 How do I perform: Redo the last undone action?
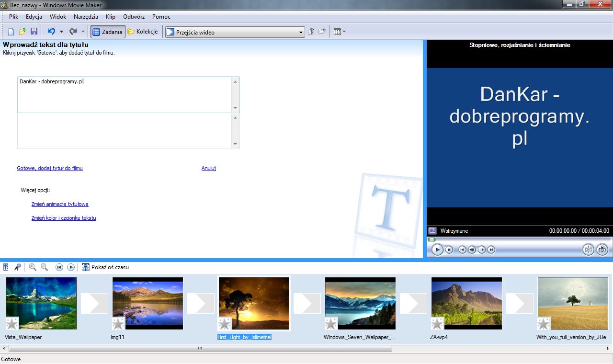click(73, 32)
